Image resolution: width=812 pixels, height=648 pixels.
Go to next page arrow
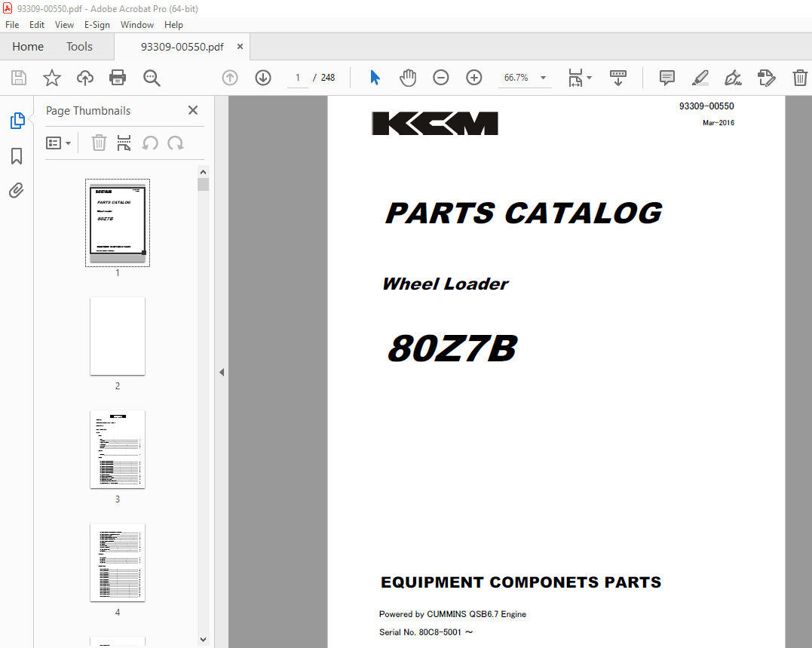tap(263, 78)
